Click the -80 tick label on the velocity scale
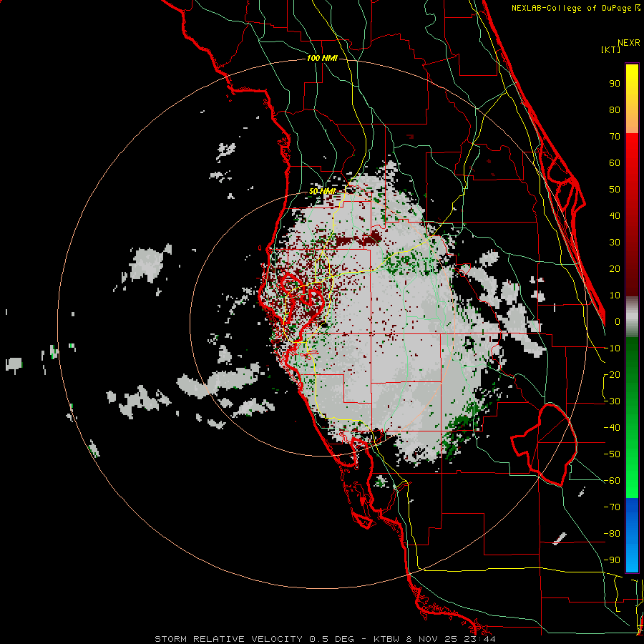 (612, 534)
